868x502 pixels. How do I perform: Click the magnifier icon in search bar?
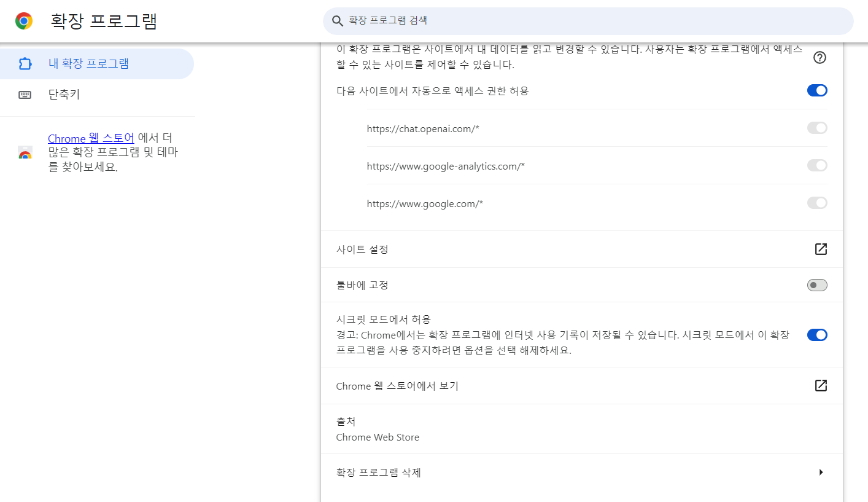point(337,21)
